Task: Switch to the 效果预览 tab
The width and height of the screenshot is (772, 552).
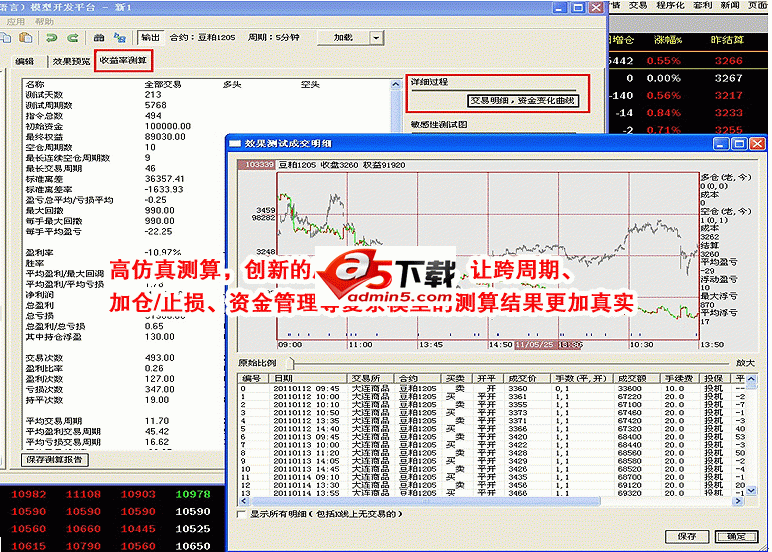Action: pyautogui.click(x=71, y=62)
